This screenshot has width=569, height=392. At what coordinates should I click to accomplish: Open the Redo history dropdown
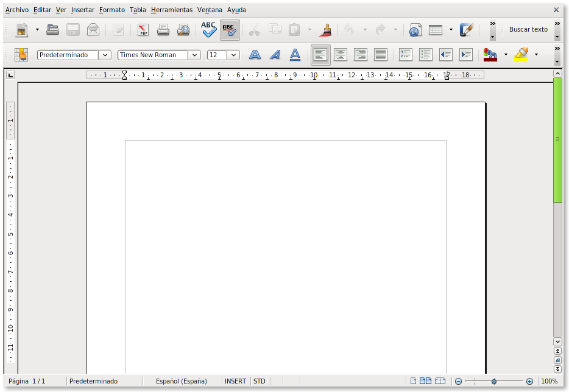pos(395,30)
